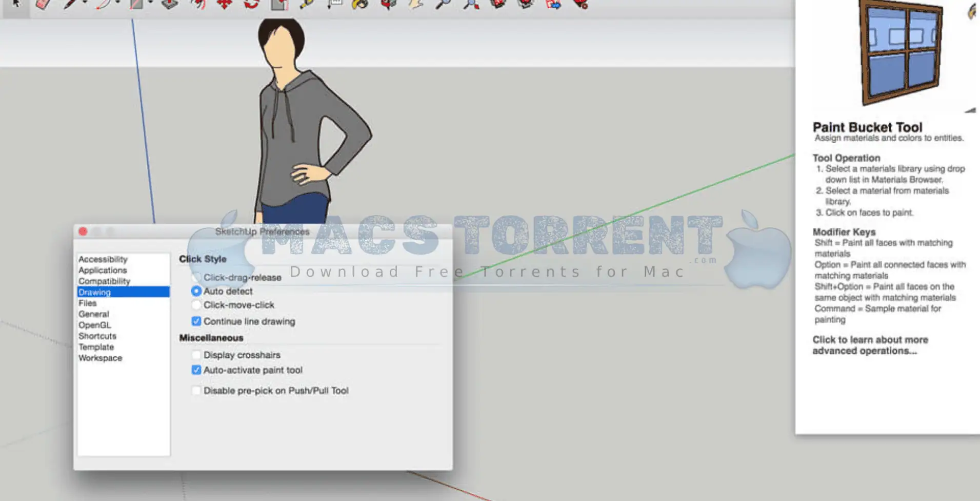
Task: Select the Click-move-click radio option
Action: coord(196,305)
